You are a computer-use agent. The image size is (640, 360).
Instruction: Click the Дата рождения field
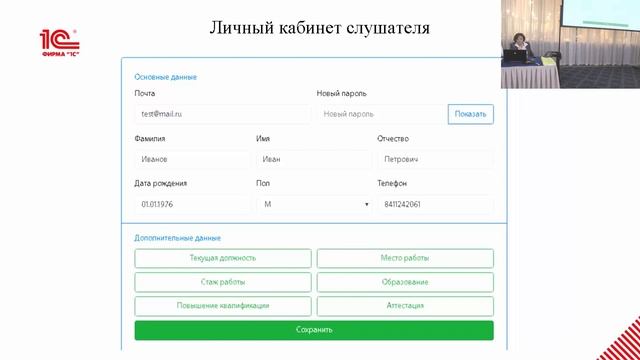pyautogui.click(x=192, y=204)
